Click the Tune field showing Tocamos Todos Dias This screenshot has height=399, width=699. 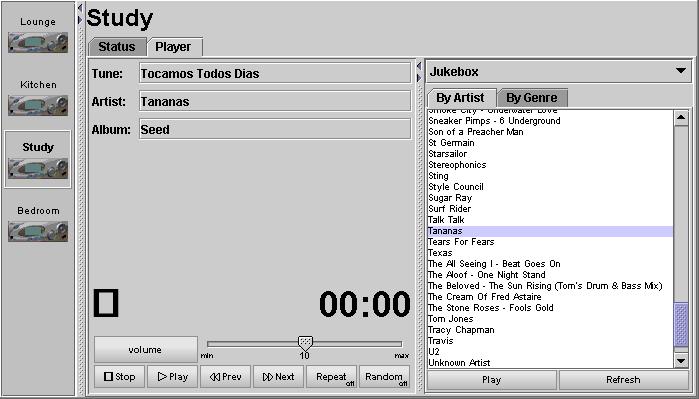(275, 74)
